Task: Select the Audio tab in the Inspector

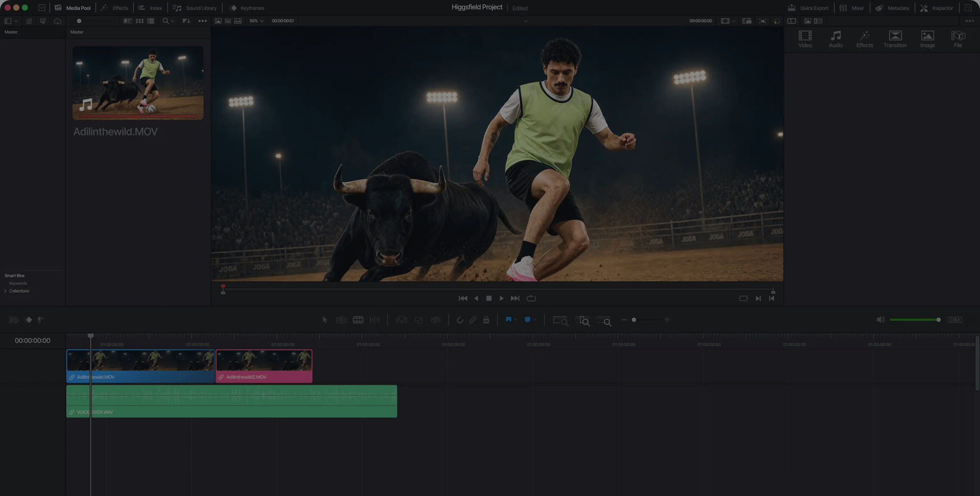Action: pos(836,39)
